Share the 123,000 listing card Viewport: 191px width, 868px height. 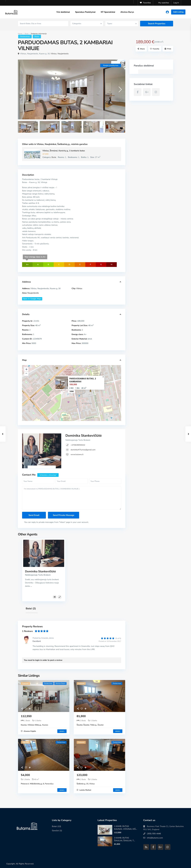click(x=78, y=768)
